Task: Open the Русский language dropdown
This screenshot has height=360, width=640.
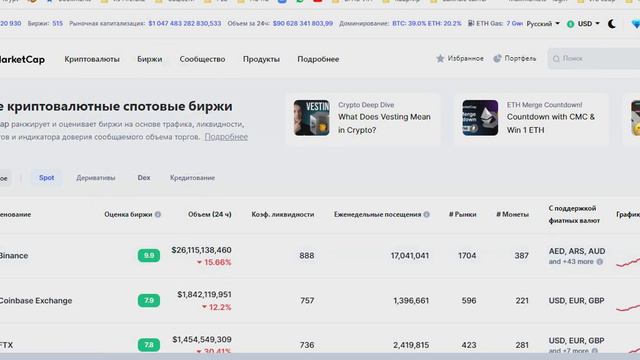Action: [543, 24]
